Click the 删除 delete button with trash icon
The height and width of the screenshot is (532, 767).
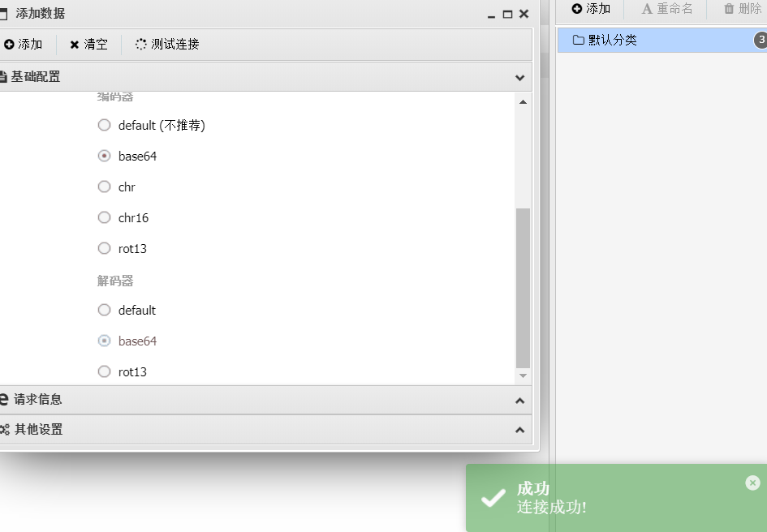point(743,8)
